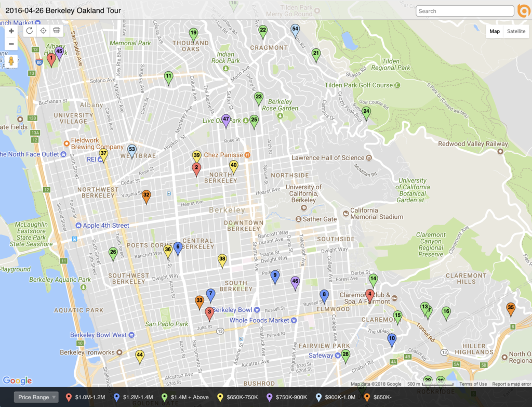Select purple map pin 45

click(x=59, y=54)
